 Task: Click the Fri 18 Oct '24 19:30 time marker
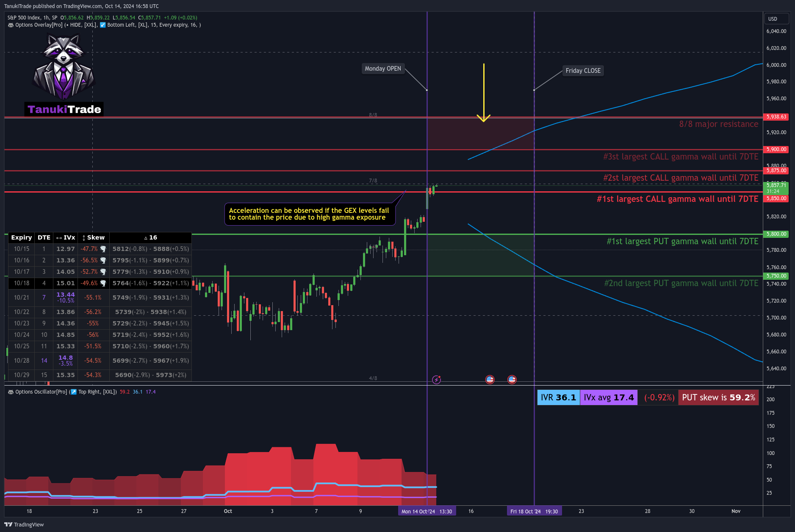pos(534,511)
